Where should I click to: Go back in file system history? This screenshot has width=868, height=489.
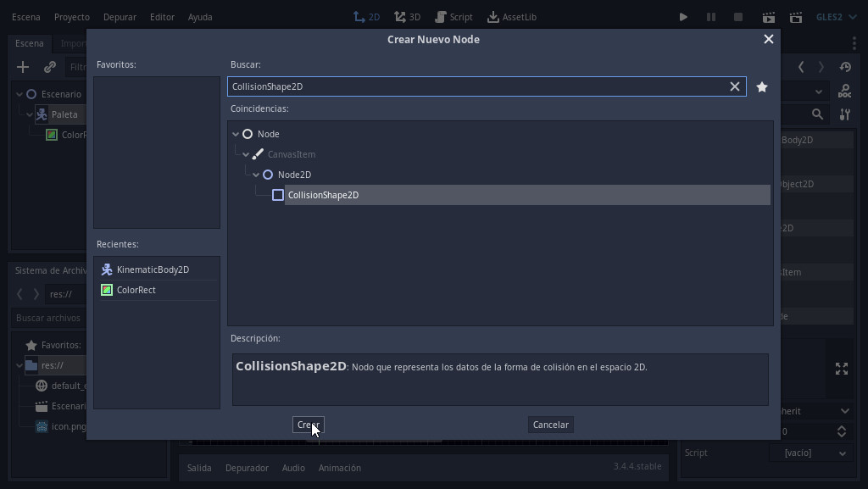[20, 294]
